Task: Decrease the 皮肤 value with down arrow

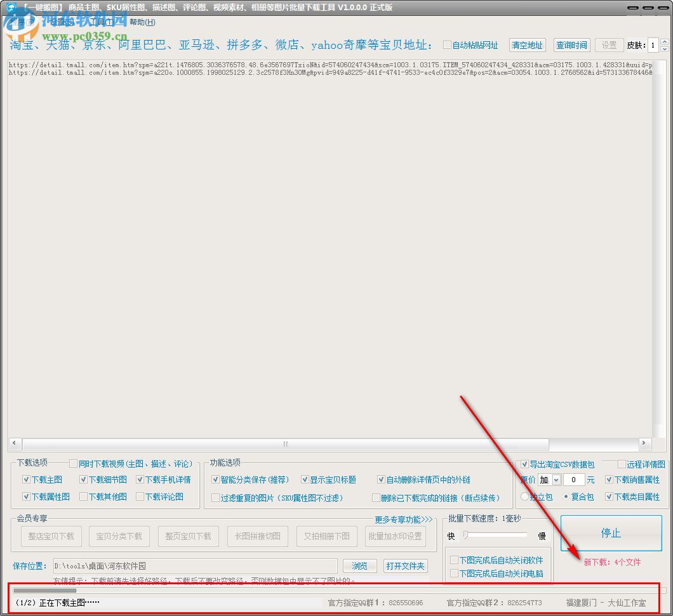Action: pos(664,48)
